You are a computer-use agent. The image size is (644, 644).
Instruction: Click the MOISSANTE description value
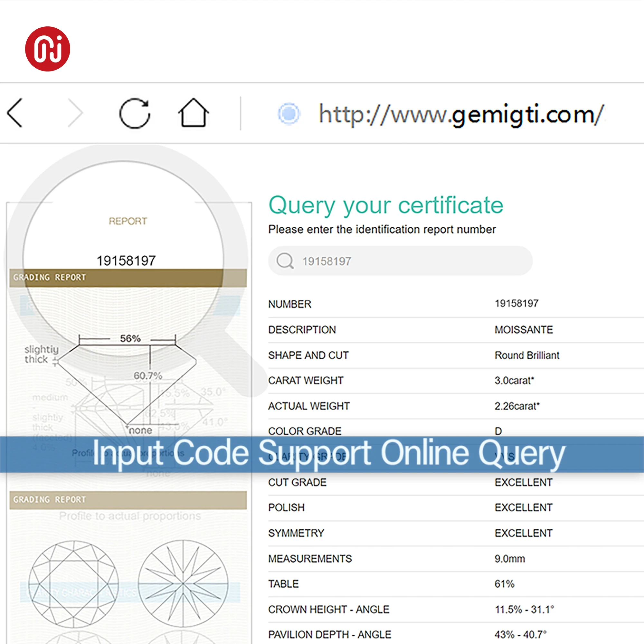[x=524, y=330]
